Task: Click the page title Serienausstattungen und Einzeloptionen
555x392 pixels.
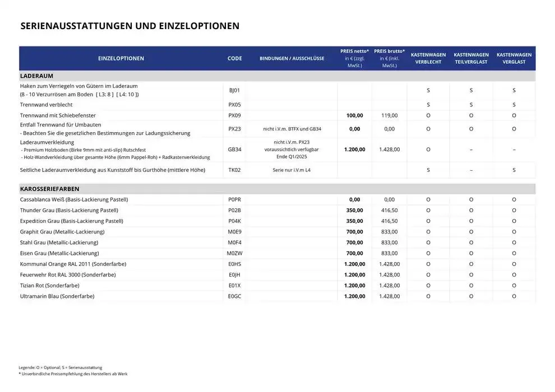Action: coord(129,26)
